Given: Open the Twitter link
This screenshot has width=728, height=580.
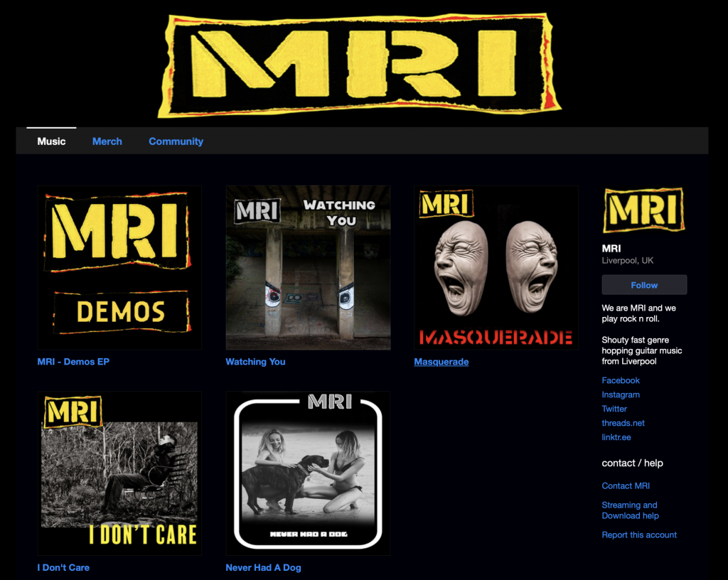Looking at the screenshot, I should point(614,409).
